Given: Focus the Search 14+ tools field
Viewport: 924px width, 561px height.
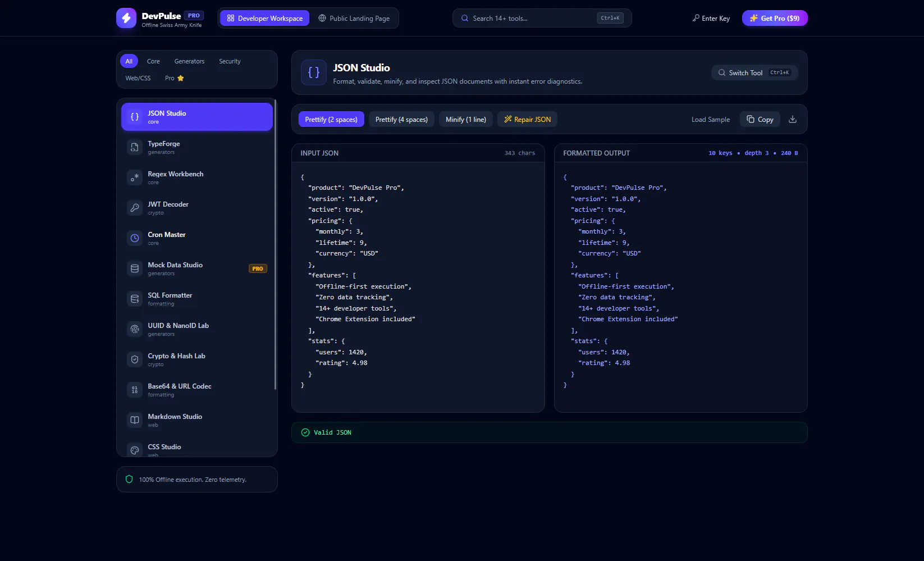Looking at the screenshot, I should [x=542, y=18].
